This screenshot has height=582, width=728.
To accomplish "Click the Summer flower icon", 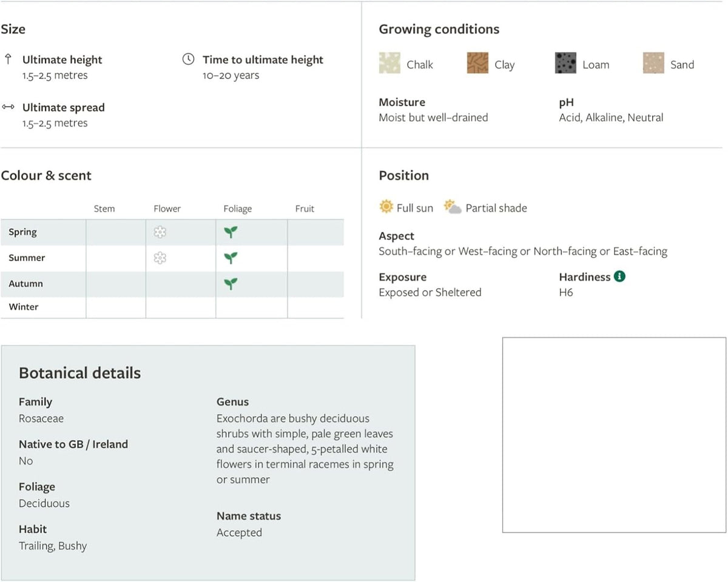I will click(160, 258).
